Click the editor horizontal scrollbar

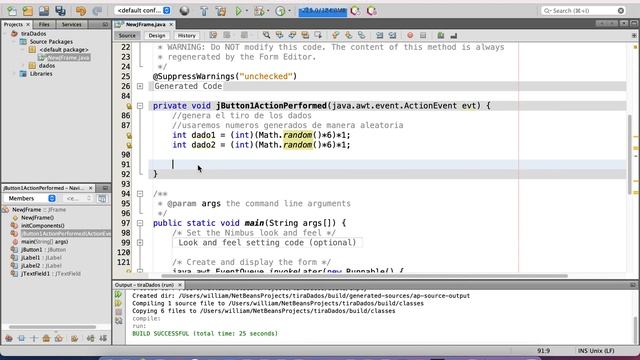(364, 276)
